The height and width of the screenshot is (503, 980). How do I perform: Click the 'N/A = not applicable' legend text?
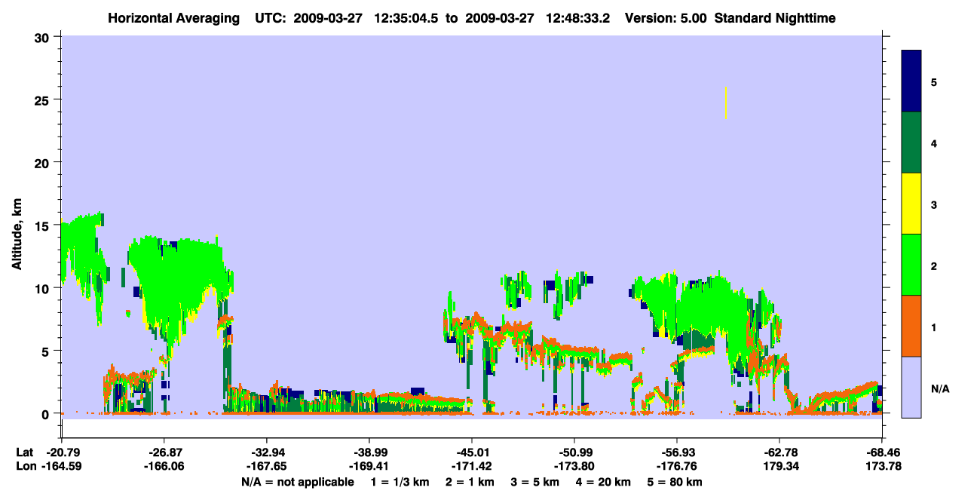[297, 482]
